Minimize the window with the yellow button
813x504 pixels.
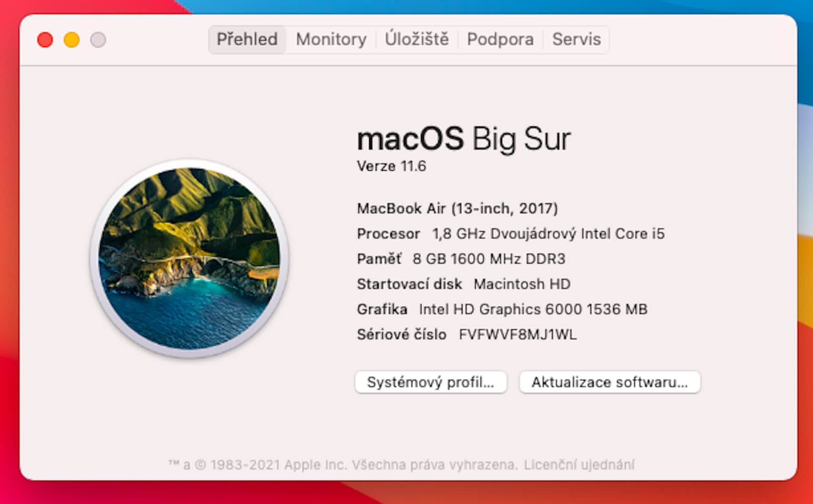tap(72, 40)
